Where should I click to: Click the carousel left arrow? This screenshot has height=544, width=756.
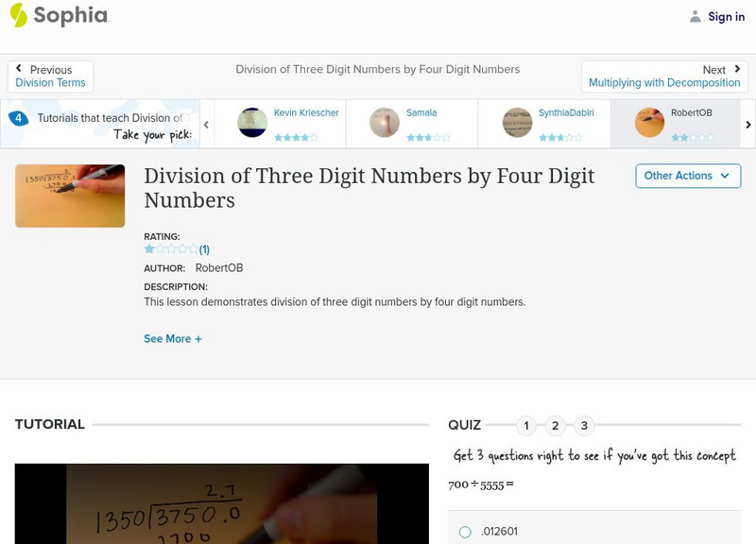[208, 123]
